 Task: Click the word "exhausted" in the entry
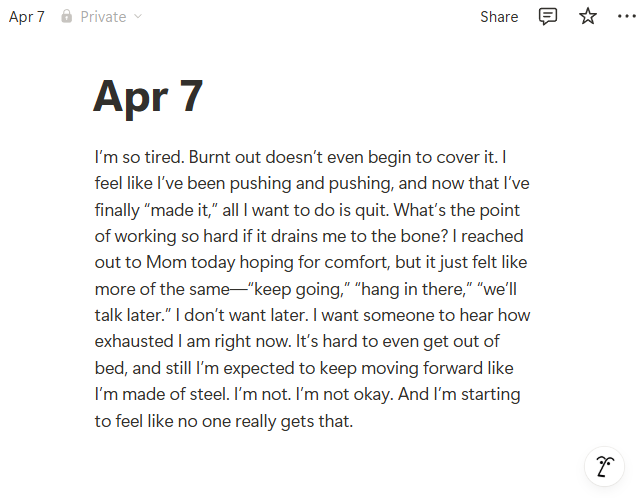(x=134, y=342)
